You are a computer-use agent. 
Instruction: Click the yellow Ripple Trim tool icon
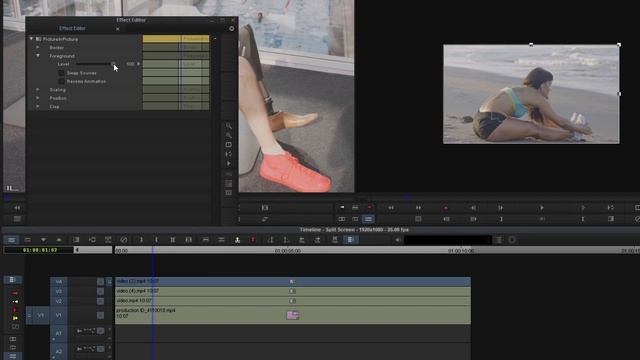pyautogui.click(x=15, y=318)
